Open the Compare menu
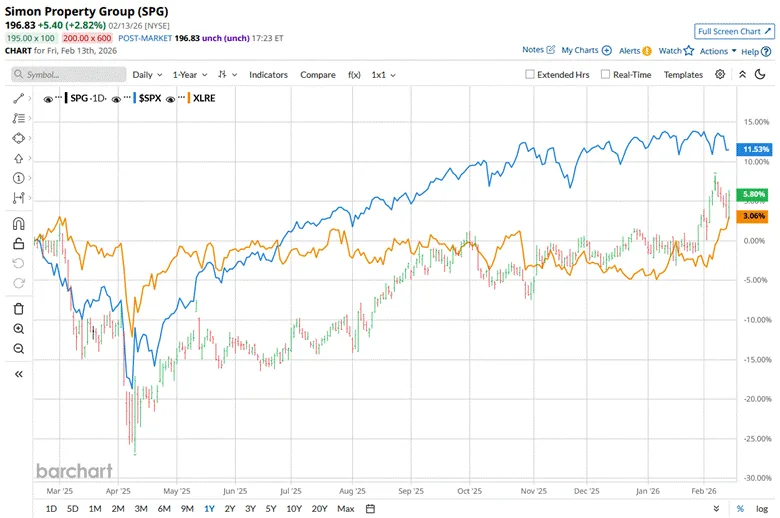 tap(317, 75)
